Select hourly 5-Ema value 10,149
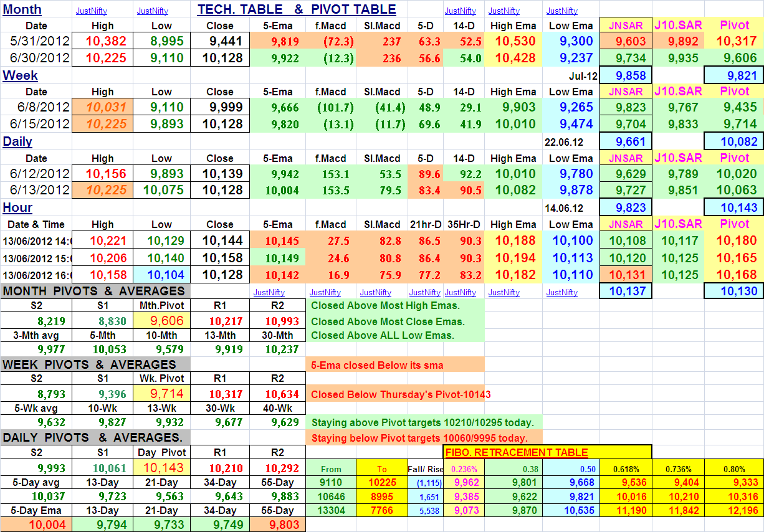764x532 pixels. (278, 257)
